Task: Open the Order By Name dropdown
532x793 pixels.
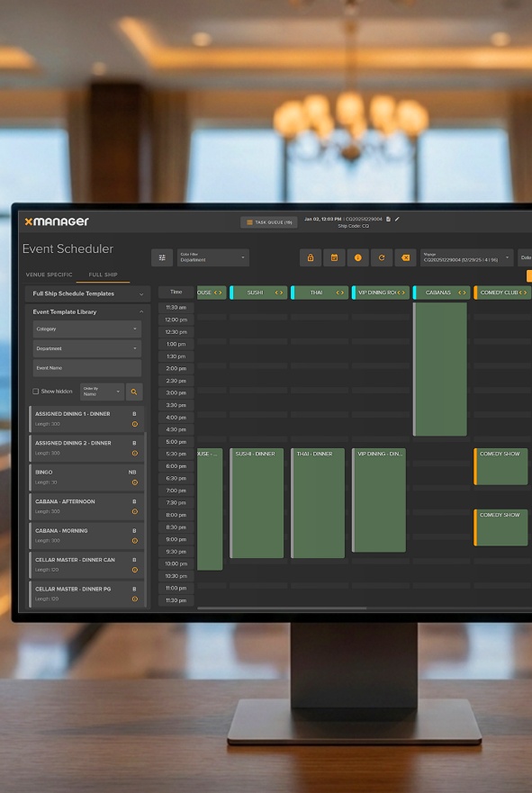Action: point(102,392)
